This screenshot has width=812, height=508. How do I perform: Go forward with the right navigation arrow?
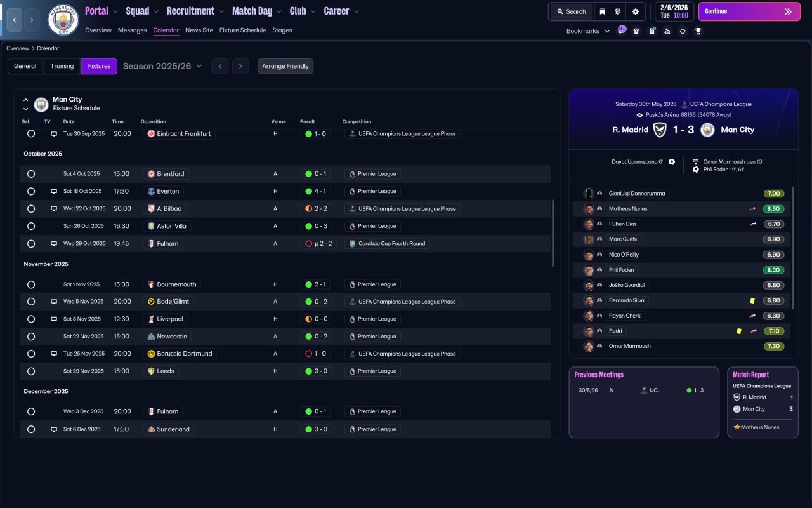click(x=32, y=20)
